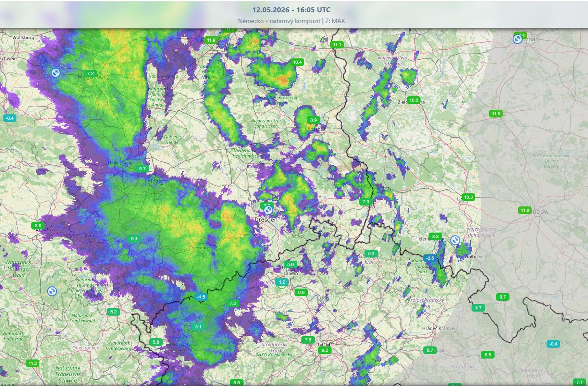Open the radar station icon above Dresden
The image size is (588, 386).
tap(268, 210)
